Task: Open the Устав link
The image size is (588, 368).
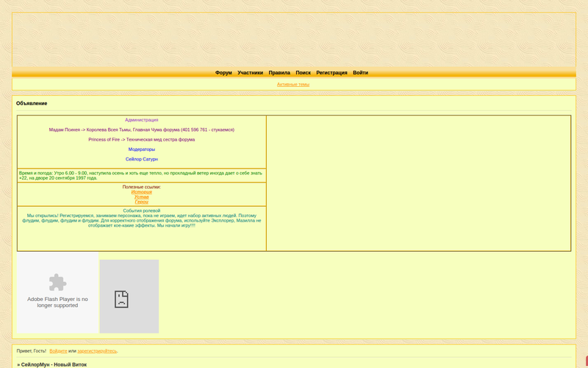Action: pyautogui.click(x=141, y=197)
